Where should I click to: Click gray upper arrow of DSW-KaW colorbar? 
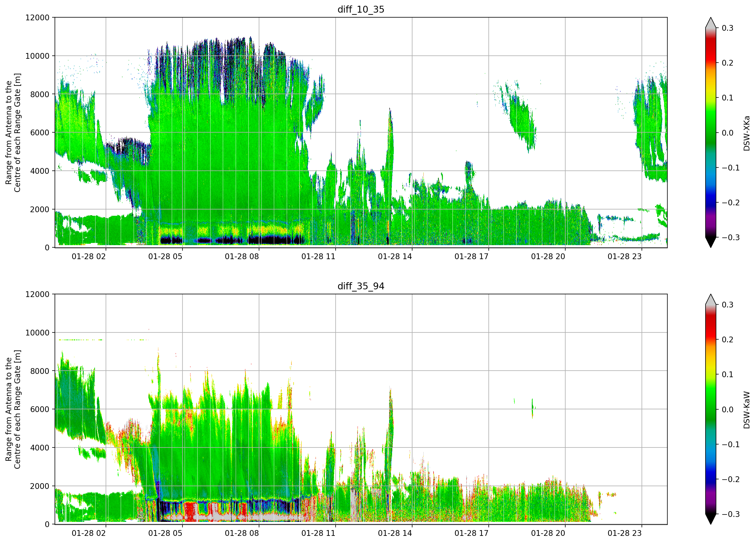tap(711, 300)
